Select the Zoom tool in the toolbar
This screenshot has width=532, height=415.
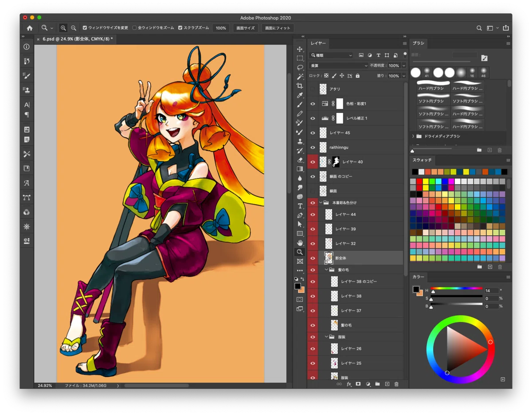pyautogui.click(x=300, y=252)
